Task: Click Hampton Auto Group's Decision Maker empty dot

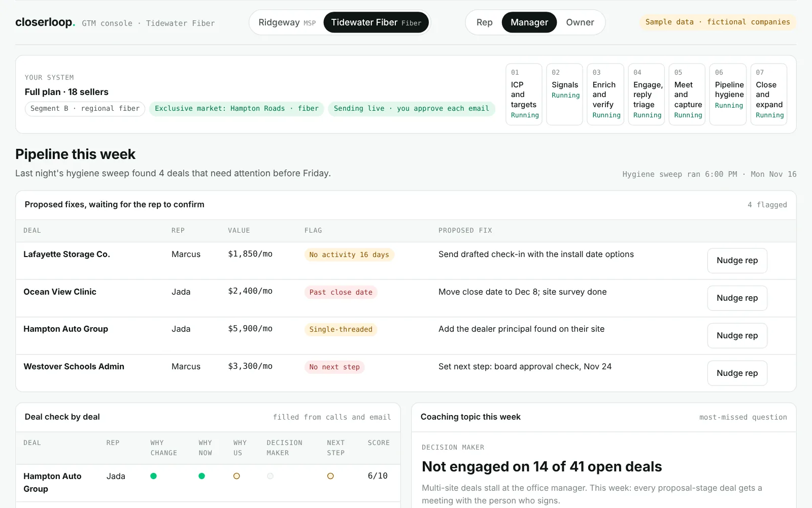Action: point(270,476)
